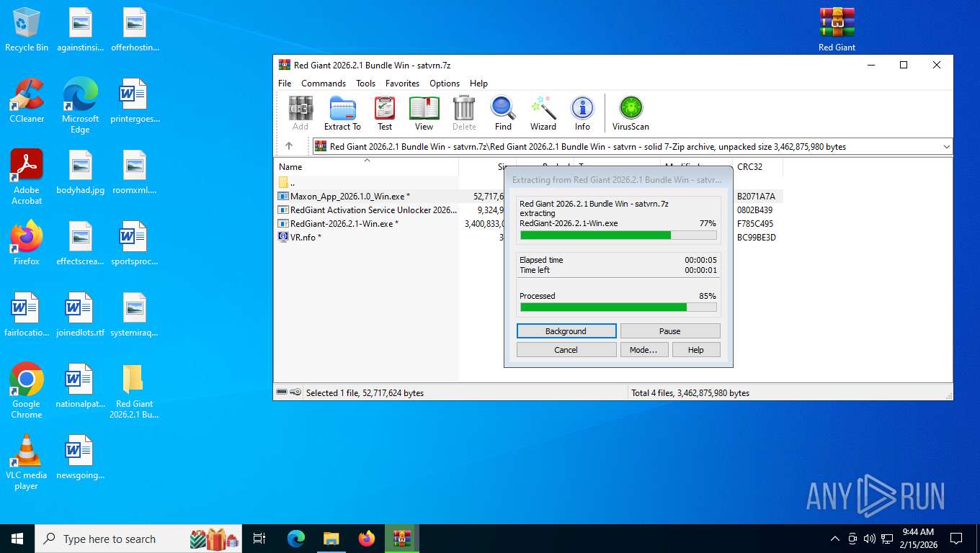Select bodyhad.jpg desktop file

tap(80, 172)
